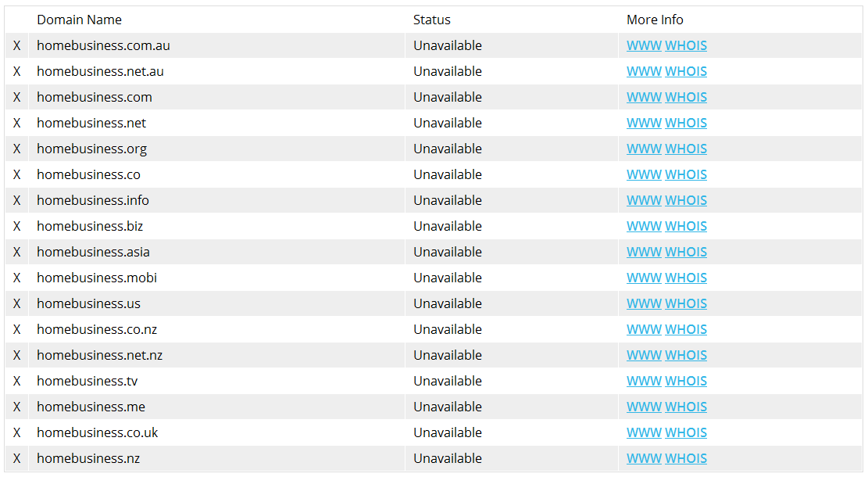Click WHOIS link for homebusiness.com
868x477 pixels.
pyautogui.click(x=686, y=97)
